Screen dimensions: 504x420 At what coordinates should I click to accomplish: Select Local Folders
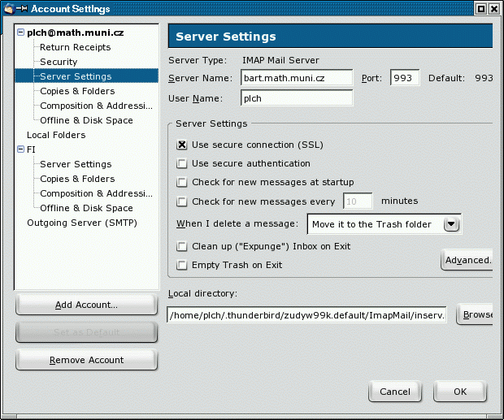pyautogui.click(x=56, y=135)
